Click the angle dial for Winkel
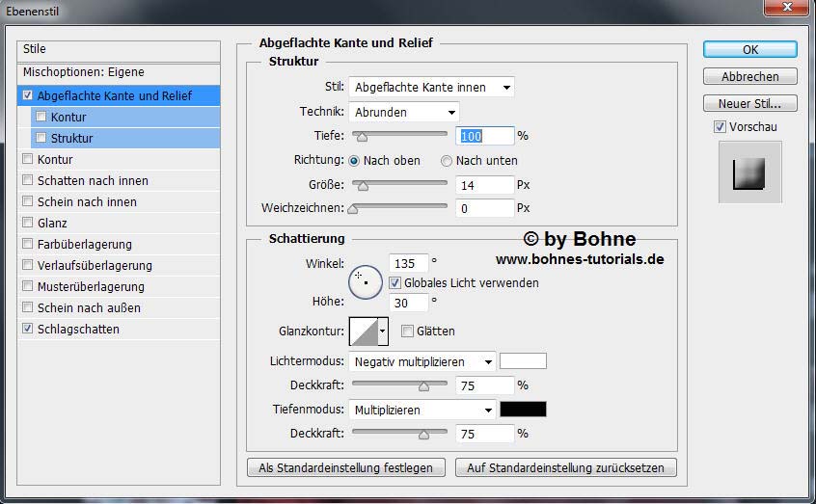816x504 pixels. [365, 280]
